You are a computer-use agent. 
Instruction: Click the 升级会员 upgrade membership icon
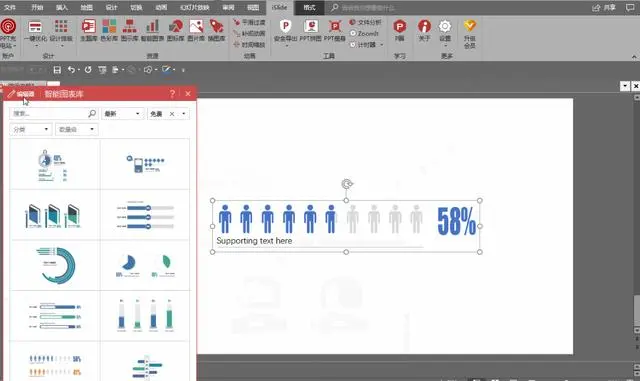(x=470, y=34)
